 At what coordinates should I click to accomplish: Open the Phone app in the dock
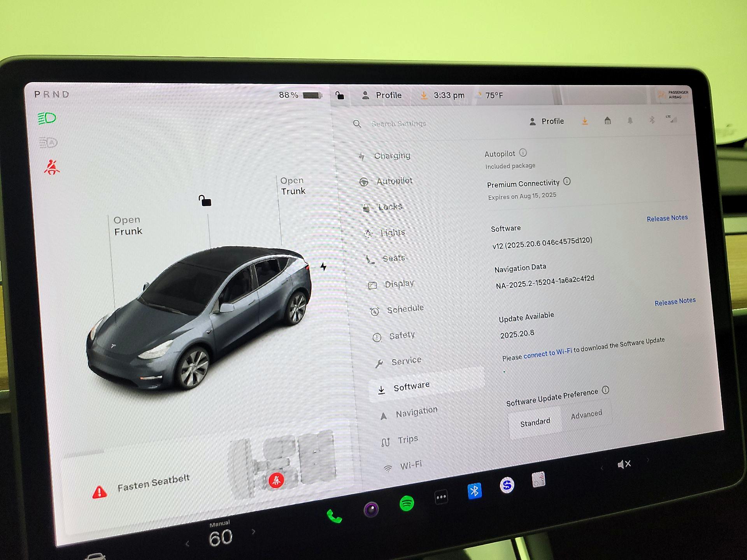[334, 516]
